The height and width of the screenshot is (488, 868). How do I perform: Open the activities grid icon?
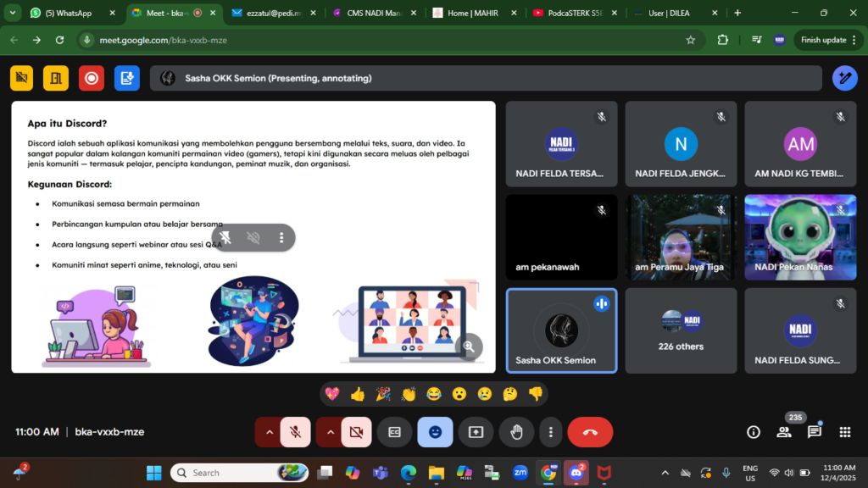(x=845, y=432)
